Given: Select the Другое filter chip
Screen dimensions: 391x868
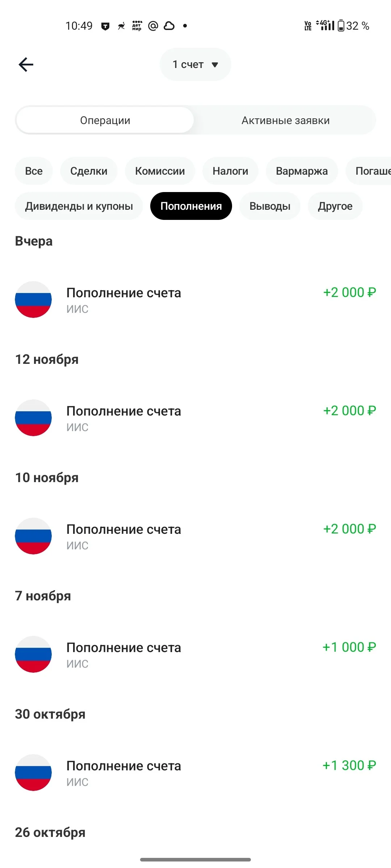Looking at the screenshot, I should [335, 206].
